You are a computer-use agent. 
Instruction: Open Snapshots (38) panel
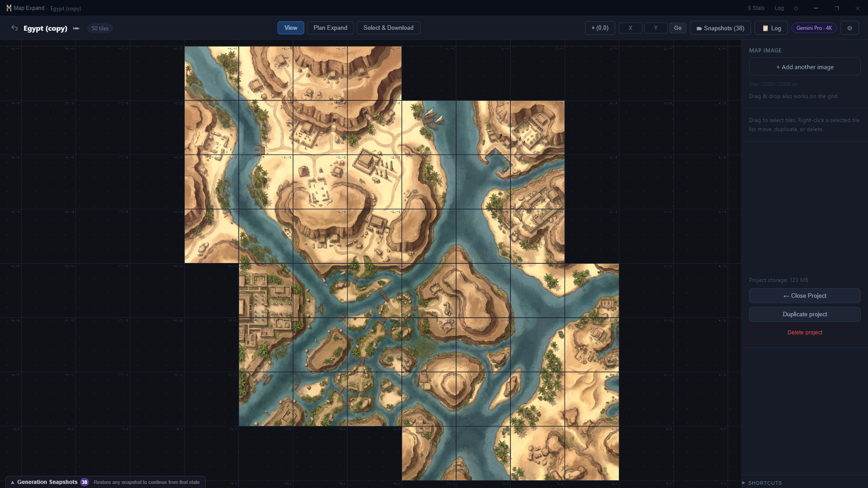pyautogui.click(x=720, y=28)
